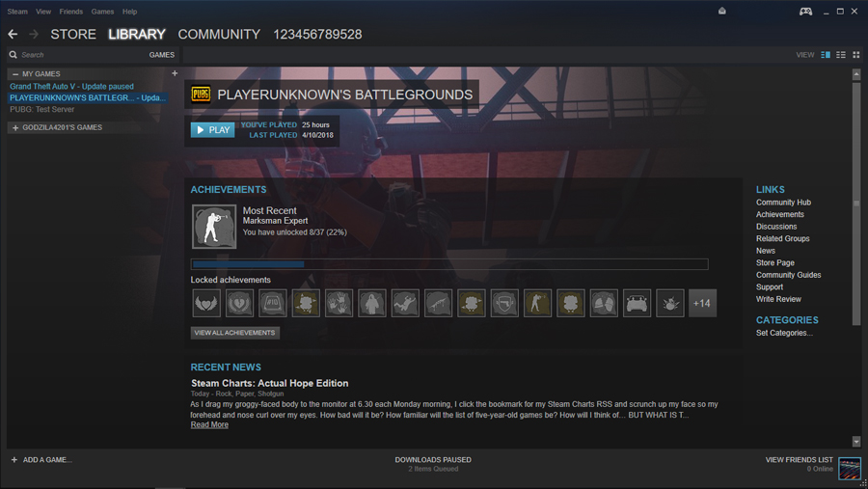Open the Discussions link
The image size is (868, 489).
point(776,227)
